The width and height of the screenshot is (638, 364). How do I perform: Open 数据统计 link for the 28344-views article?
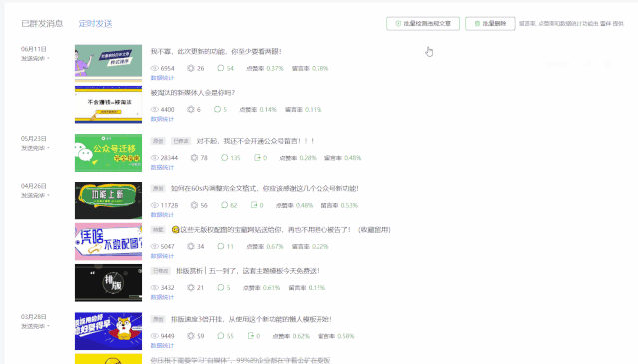coord(162,167)
